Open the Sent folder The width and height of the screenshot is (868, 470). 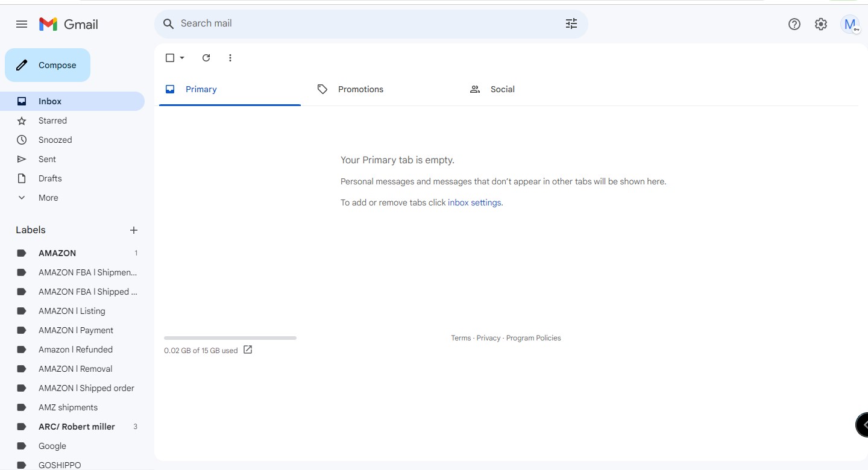click(72, 159)
